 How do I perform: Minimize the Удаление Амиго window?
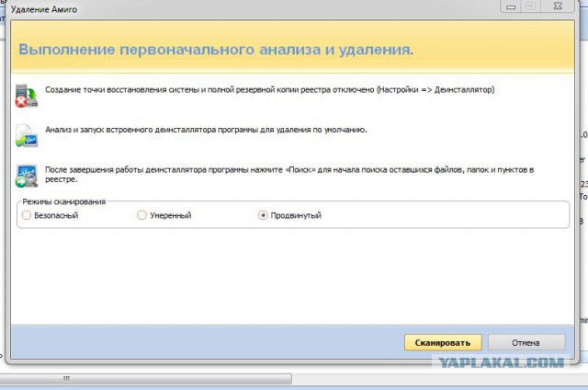(x=511, y=6)
